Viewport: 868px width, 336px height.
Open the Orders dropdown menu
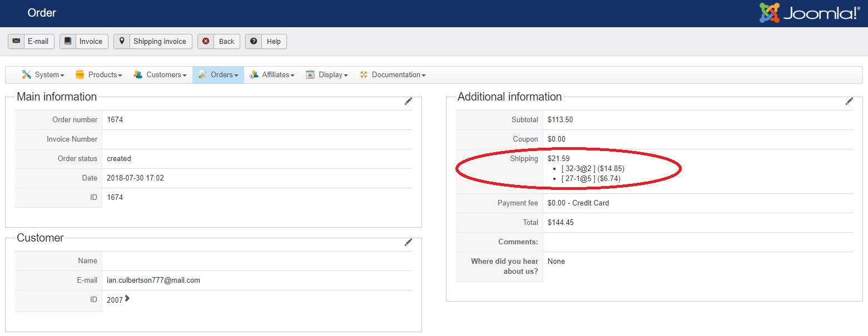click(218, 74)
